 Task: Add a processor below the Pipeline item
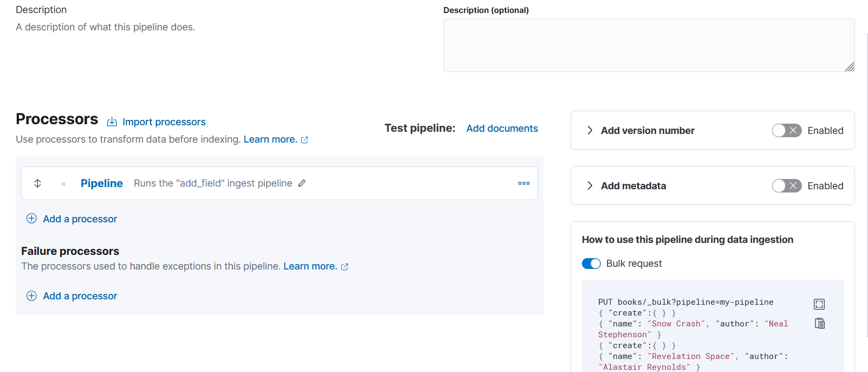(x=80, y=219)
